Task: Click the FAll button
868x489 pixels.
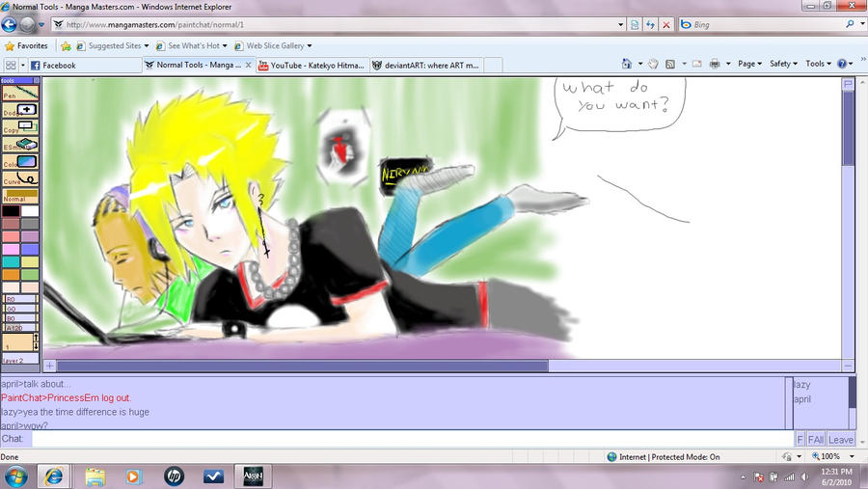Action: [x=815, y=440]
